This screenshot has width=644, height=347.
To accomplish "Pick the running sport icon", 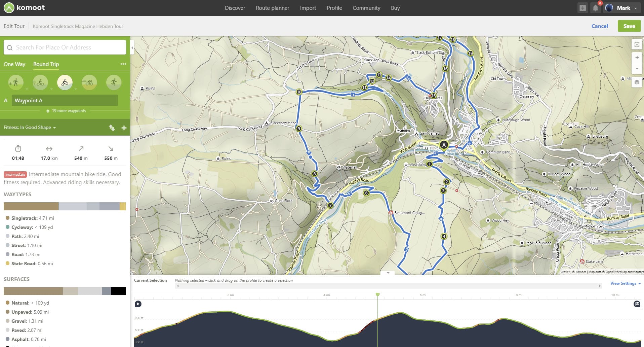I will [x=114, y=82].
